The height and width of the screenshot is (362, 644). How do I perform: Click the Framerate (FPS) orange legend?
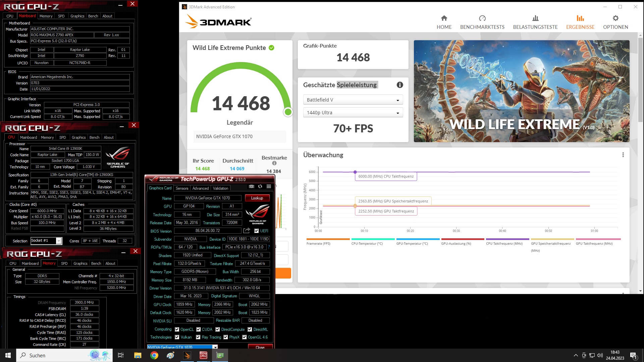[328, 239]
